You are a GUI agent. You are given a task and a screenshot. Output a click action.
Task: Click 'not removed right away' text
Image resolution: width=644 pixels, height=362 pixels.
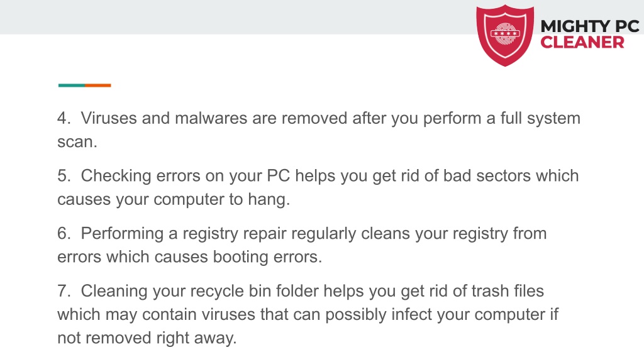click(147, 337)
